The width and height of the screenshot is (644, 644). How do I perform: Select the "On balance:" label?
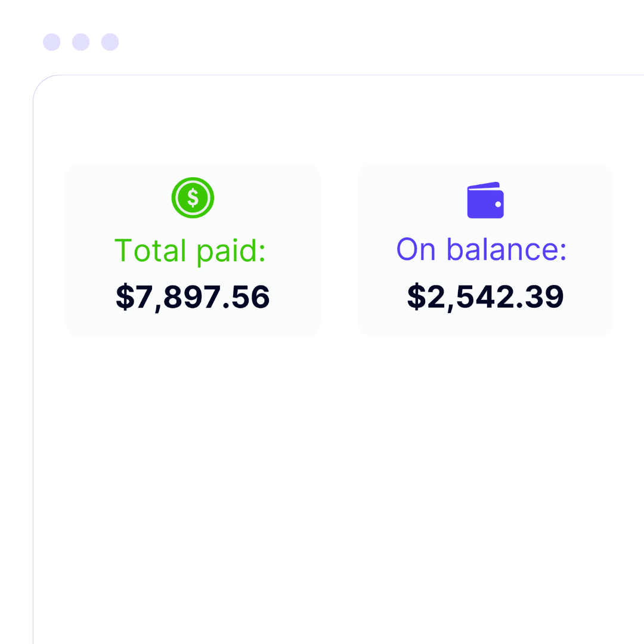(x=481, y=249)
